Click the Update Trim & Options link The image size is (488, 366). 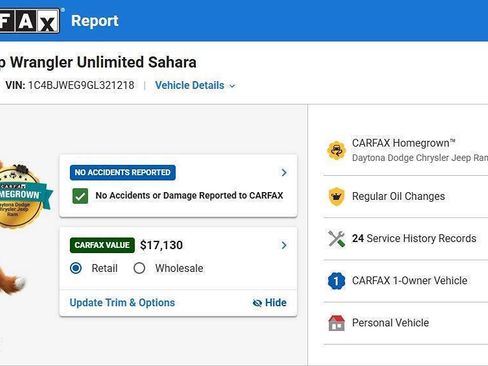[122, 303]
